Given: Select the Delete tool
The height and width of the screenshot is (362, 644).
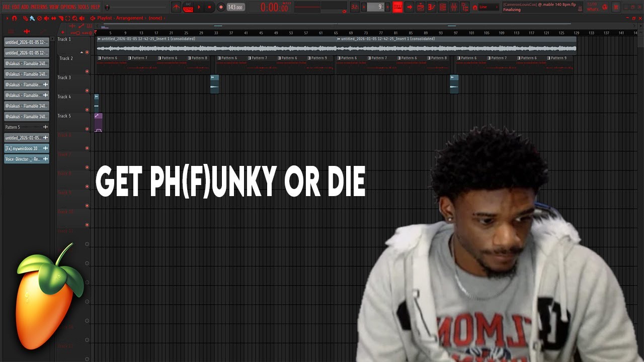Looking at the screenshot, I should 39,18.
